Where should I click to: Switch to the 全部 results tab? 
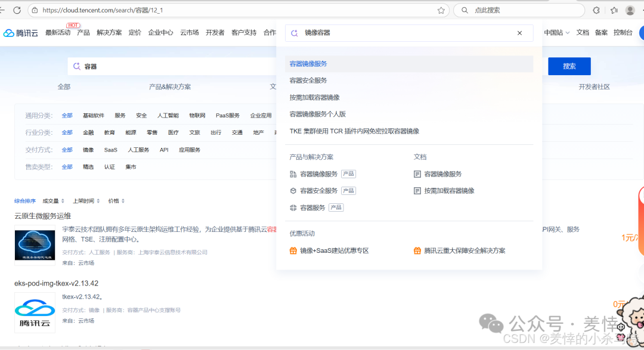[x=64, y=86]
